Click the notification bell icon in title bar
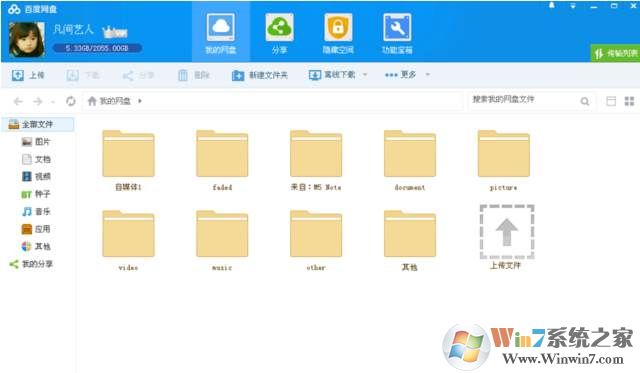Viewport: 640px width, 373px height. pyautogui.click(x=551, y=5)
